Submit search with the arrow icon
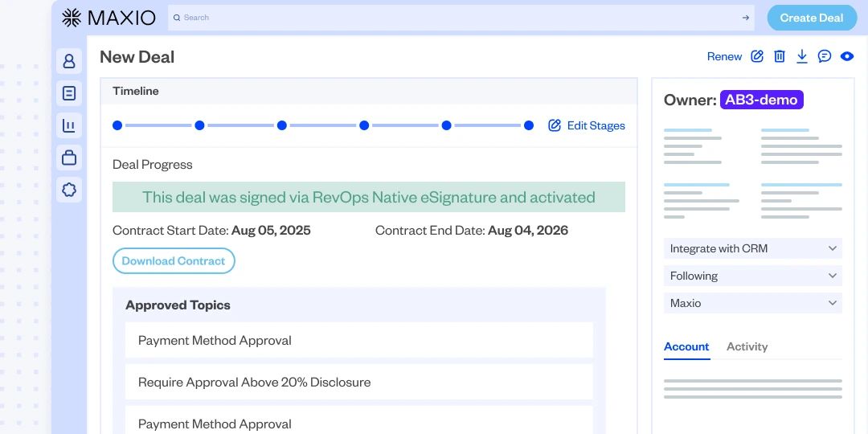Viewport: 868px width, 434px height. (746, 18)
